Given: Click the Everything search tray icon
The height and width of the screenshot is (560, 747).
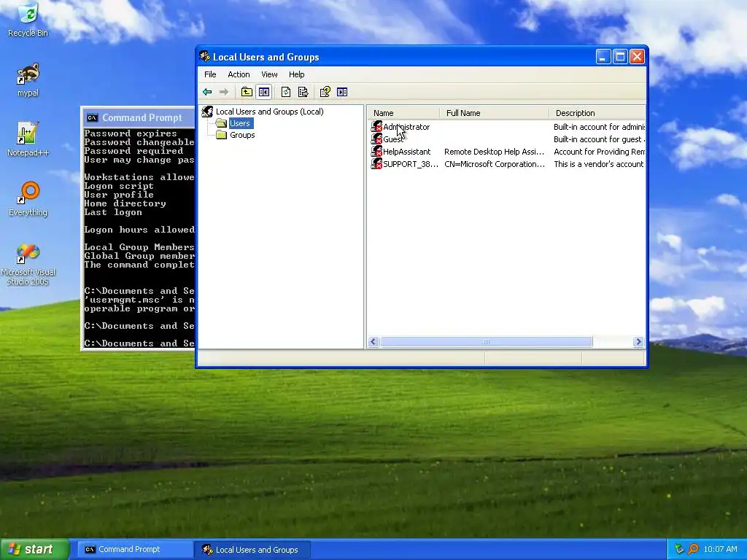Looking at the screenshot, I should pyautogui.click(x=693, y=549).
